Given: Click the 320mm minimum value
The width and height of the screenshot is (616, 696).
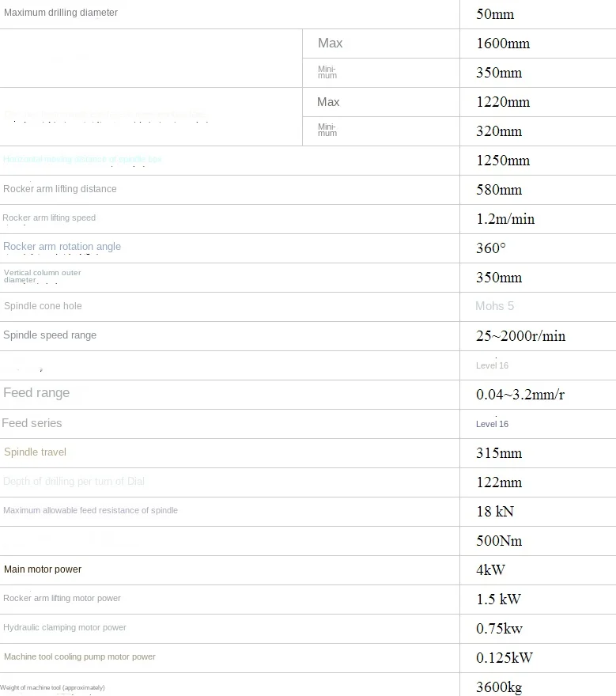Looking at the screenshot, I should pyautogui.click(x=499, y=131).
